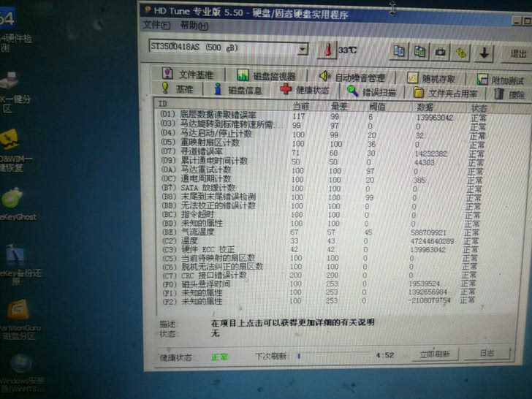532x399 pixels.
Task: Open the ST3500418AS drive dropdown
Action: pos(302,50)
